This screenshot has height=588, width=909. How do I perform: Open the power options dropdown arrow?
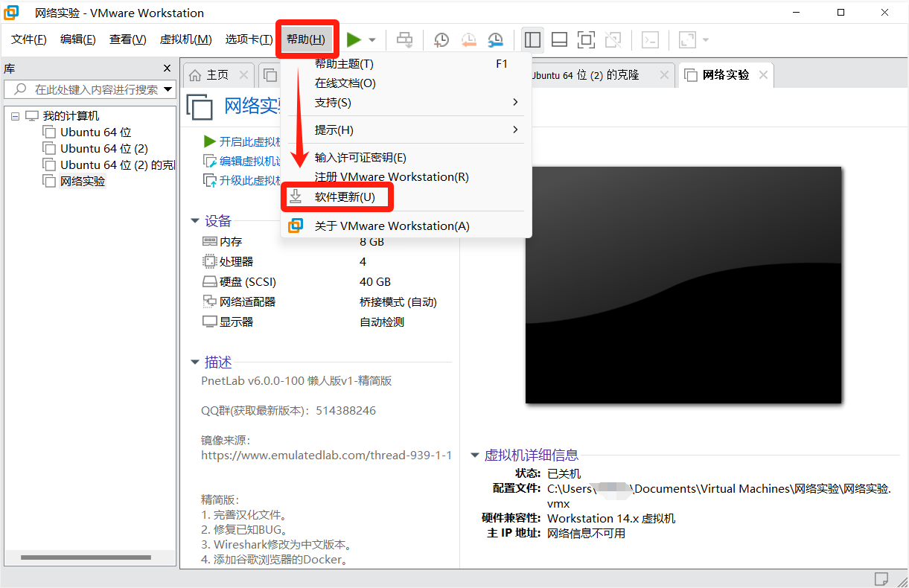point(372,40)
